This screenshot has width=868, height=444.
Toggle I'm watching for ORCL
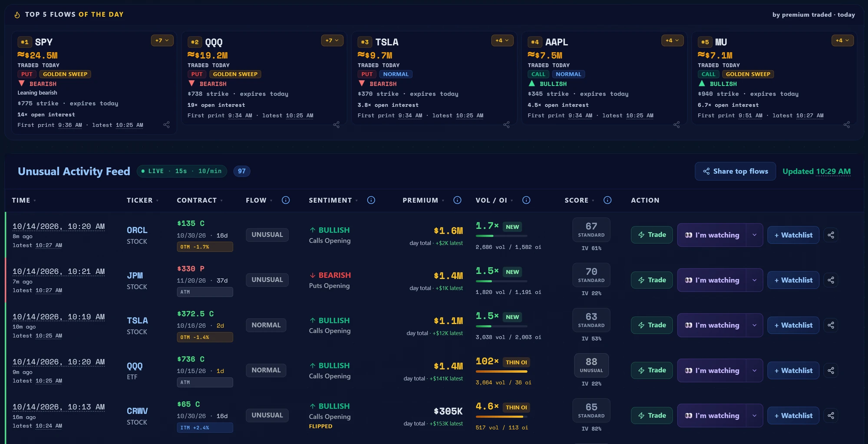712,235
